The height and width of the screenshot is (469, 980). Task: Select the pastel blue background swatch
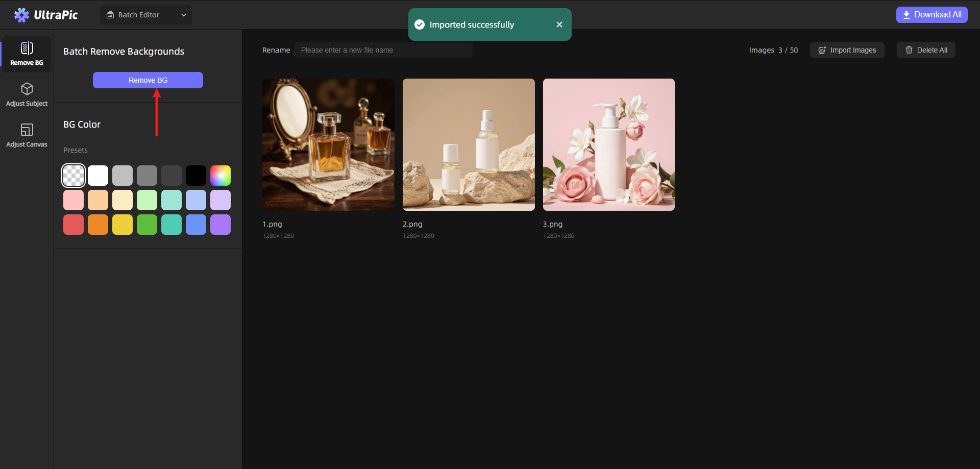(x=196, y=200)
